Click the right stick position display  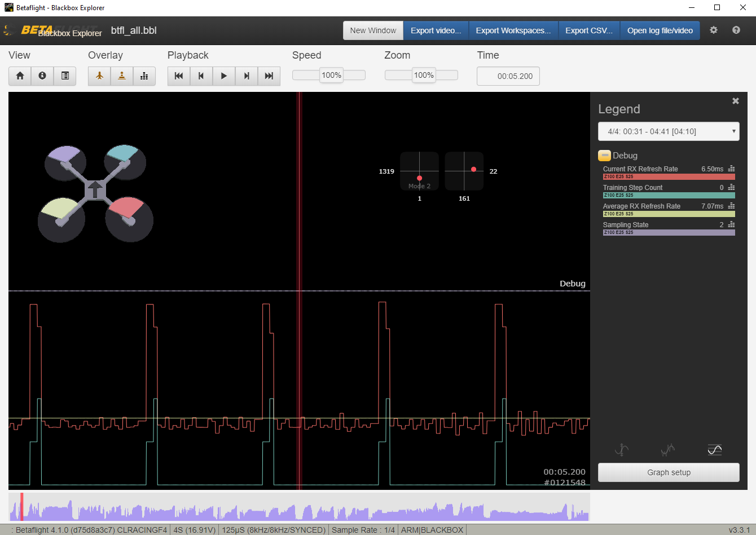[x=464, y=171]
